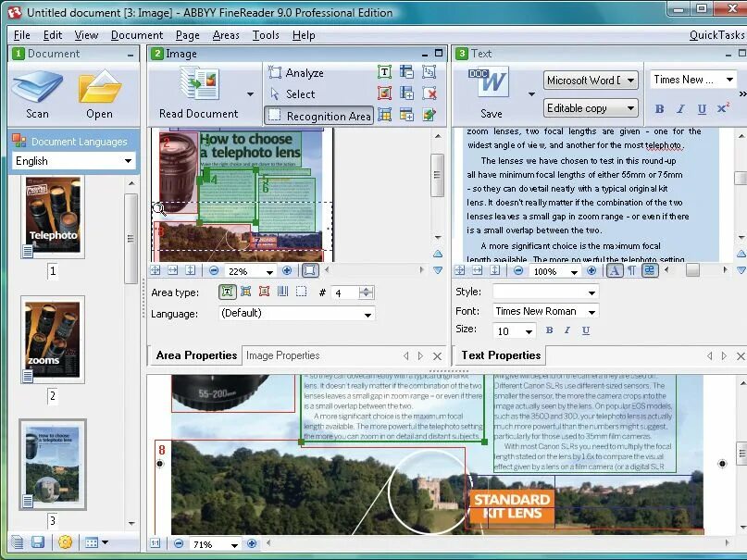The image size is (747, 560).
Task: Set area type to Recognition Area
Action: coord(301,292)
